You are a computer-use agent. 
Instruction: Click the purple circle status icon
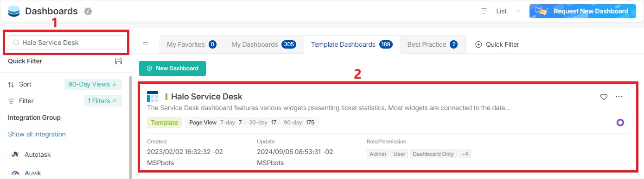[620, 123]
